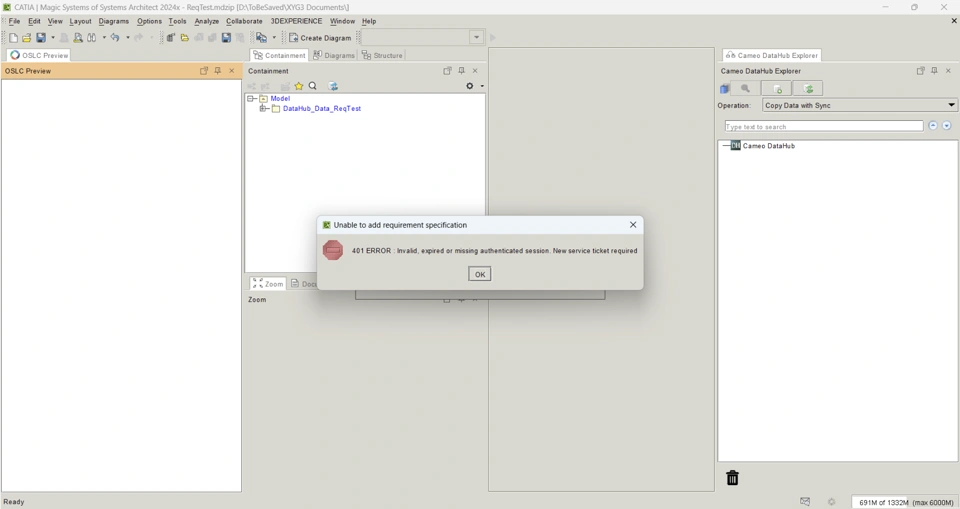This screenshot has width=960, height=509.
Task: Collapse the Model tree node
Action: [x=250, y=99]
